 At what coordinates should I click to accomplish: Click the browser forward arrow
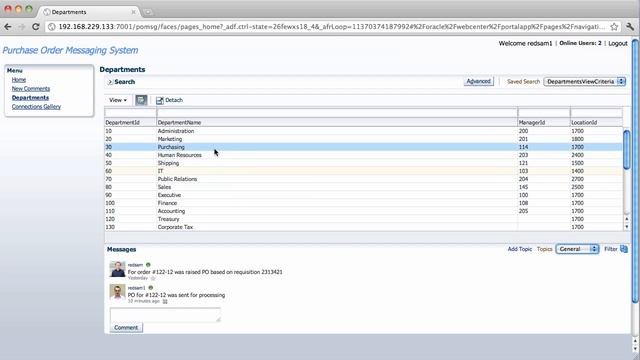click(x=22, y=27)
